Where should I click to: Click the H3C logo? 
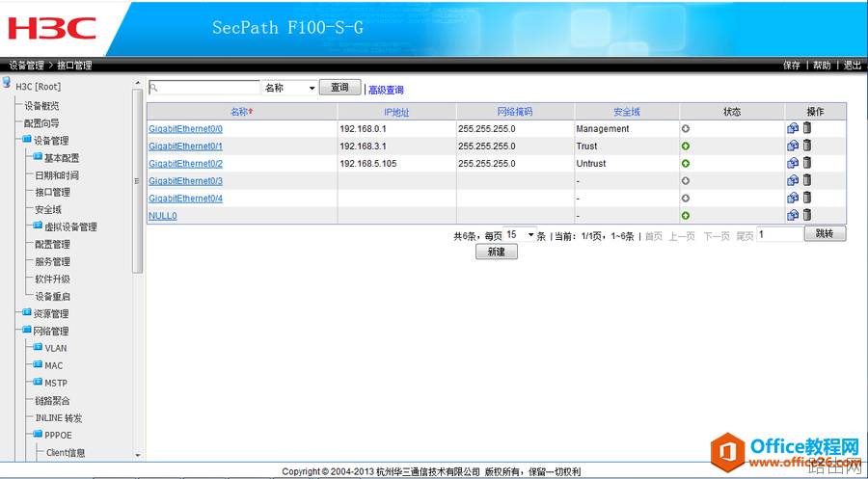pos(52,28)
